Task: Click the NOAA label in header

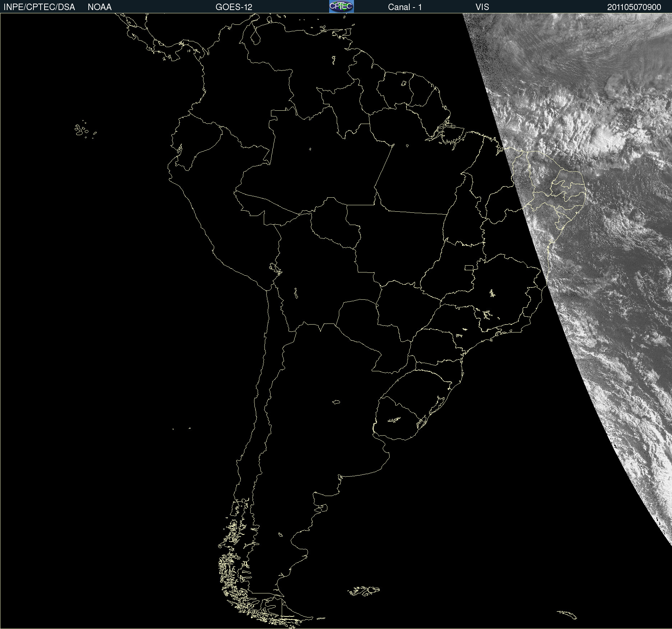Action: pos(100,7)
